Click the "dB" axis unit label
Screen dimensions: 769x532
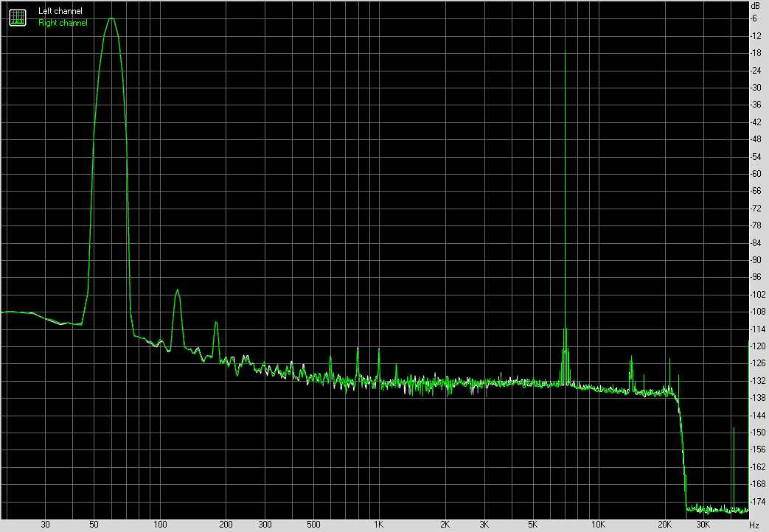(755, 6)
